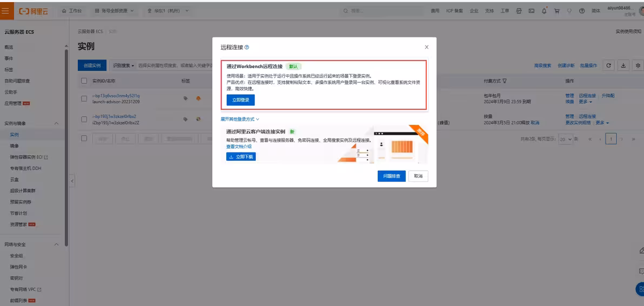Viewport: 644px width, 306px height.
Task: Open the 查看文档介绍 link
Action: [x=239, y=146]
